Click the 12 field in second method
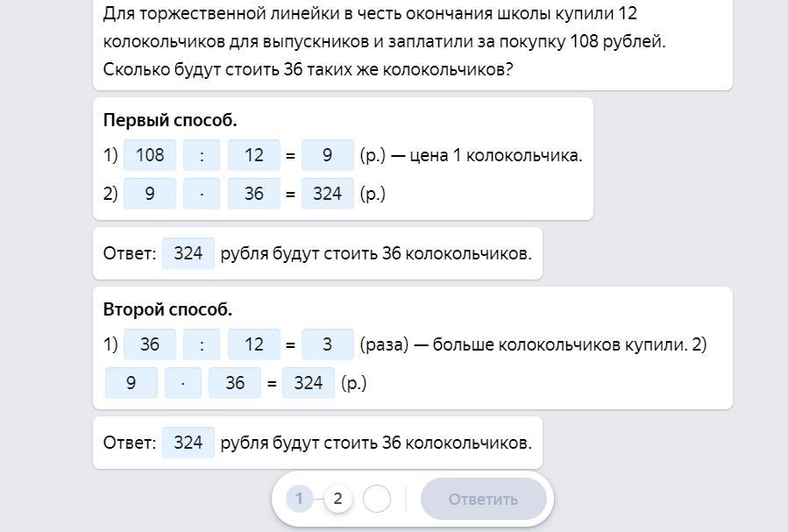Image resolution: width=788 pixels, height=532 pixels. tap(254, 344)
